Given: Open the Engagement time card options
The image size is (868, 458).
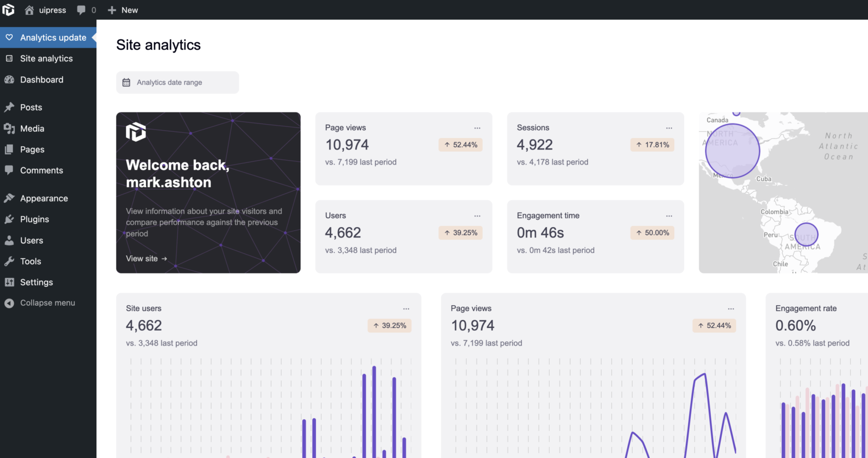Looking at the screenshot, I should click(669, 216).
